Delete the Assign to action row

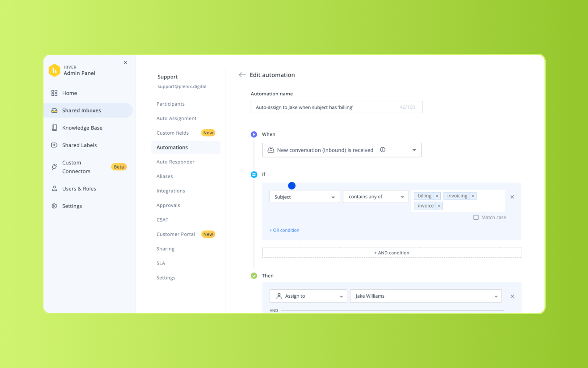tap(512, 296)
